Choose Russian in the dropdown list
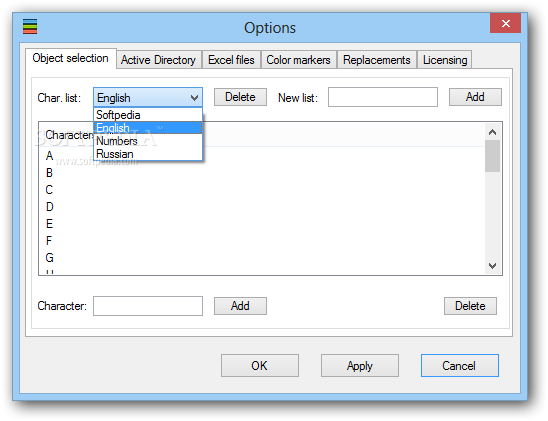This screenshot has height=421, width=548. (148, 154)
